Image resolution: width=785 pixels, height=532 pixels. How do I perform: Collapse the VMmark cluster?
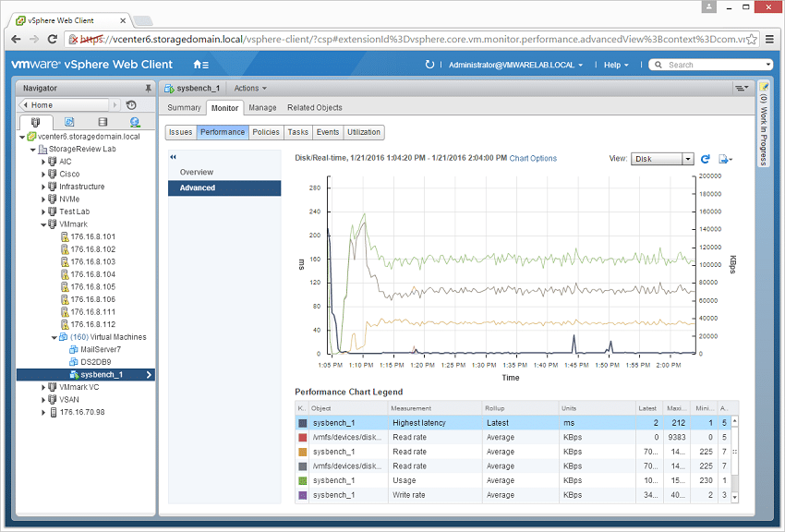click(x=43, y=224)
